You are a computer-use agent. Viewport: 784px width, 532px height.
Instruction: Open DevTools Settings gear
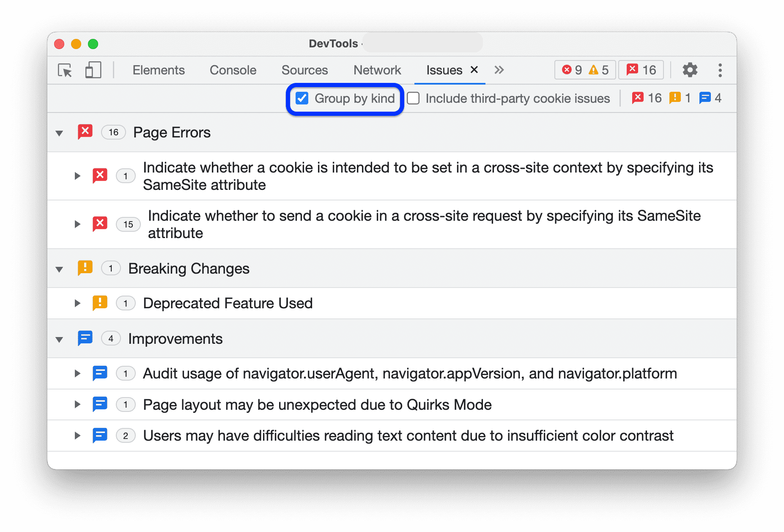[689, 70]
